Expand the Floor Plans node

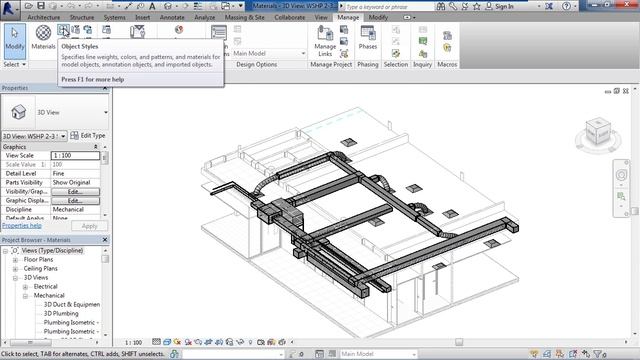tap(15, 260)
